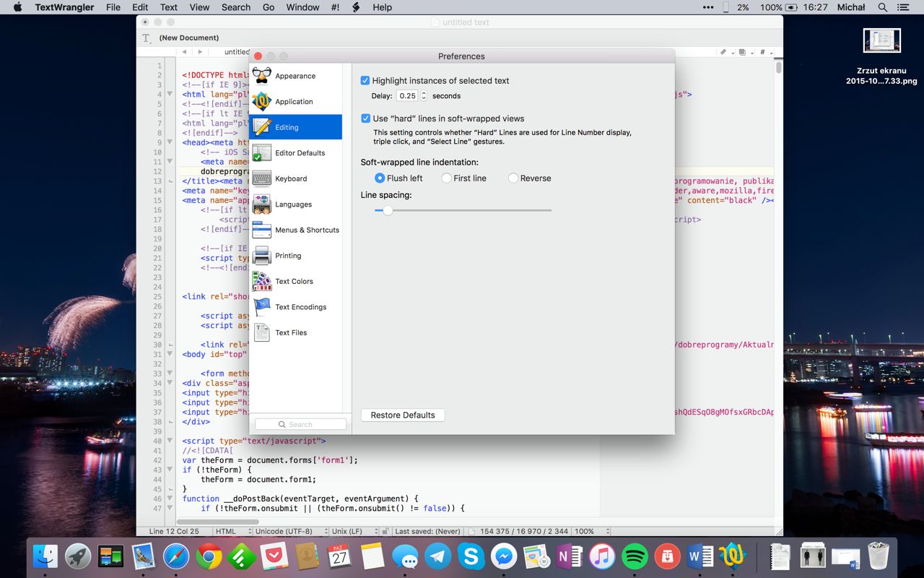Open the # function popup in editor toolbar
The height and width of the screenshot is (578, 924).
[x=765, y=52]
